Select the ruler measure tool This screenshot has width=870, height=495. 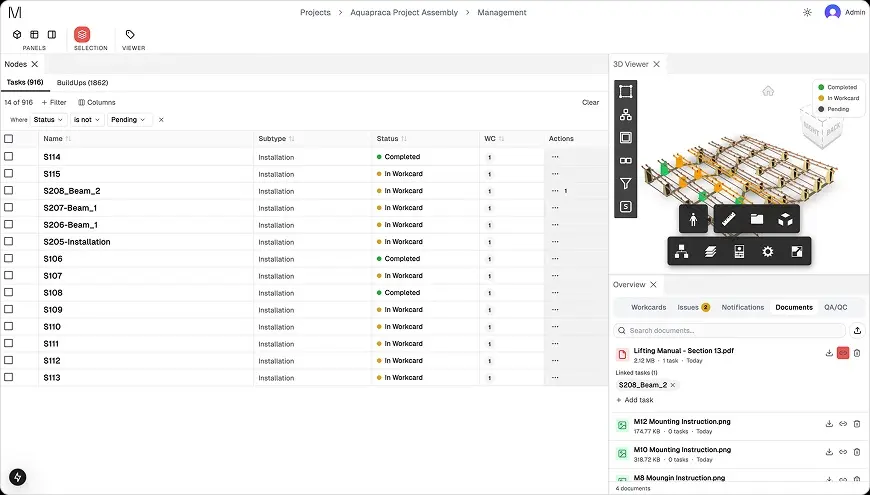click(729, 220)
